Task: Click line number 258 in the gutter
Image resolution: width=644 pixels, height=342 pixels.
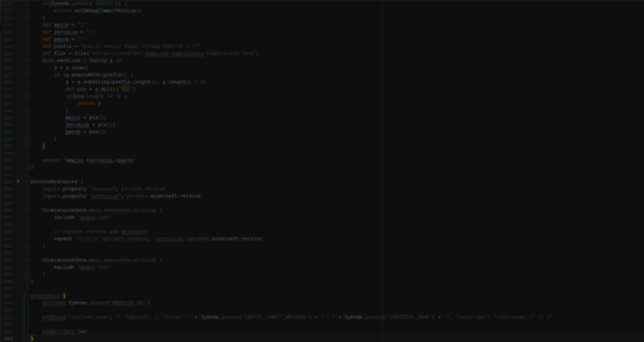Action: (8, 296)
